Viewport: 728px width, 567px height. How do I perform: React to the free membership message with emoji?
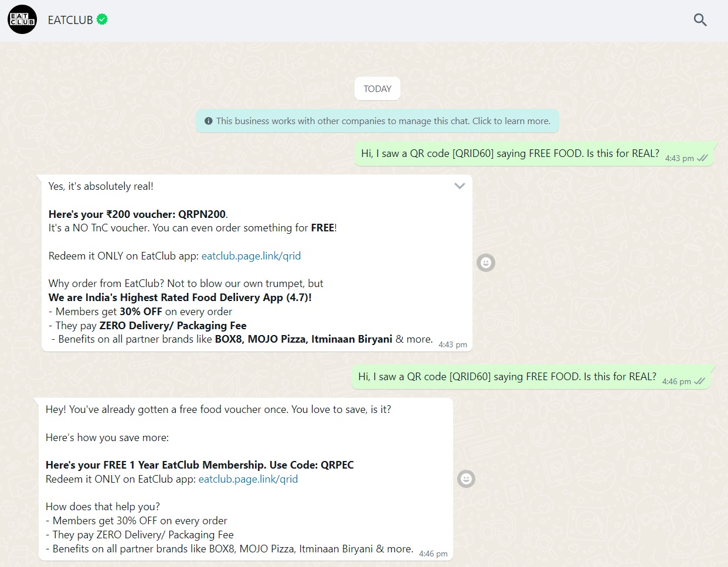coord(466,479)
